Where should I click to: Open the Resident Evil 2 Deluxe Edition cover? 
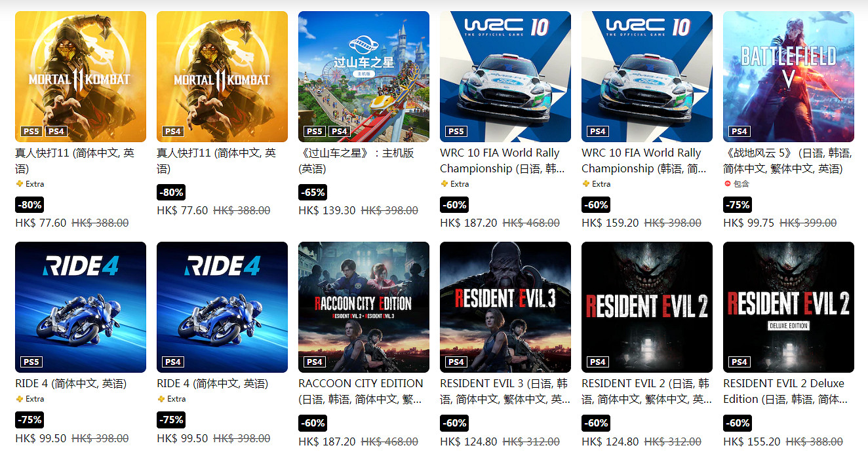(789, 307)
